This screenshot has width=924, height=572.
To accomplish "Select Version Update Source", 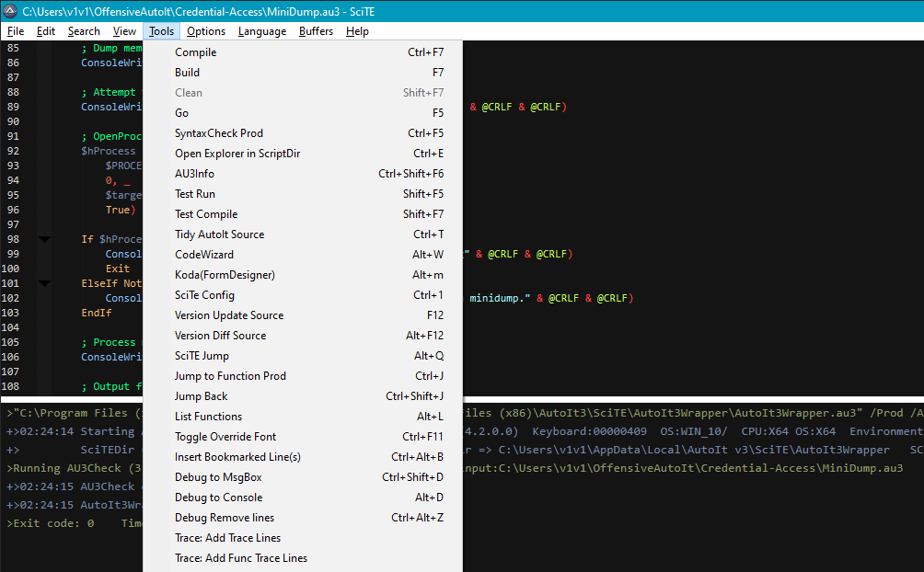I will click(x=303, y=315).
